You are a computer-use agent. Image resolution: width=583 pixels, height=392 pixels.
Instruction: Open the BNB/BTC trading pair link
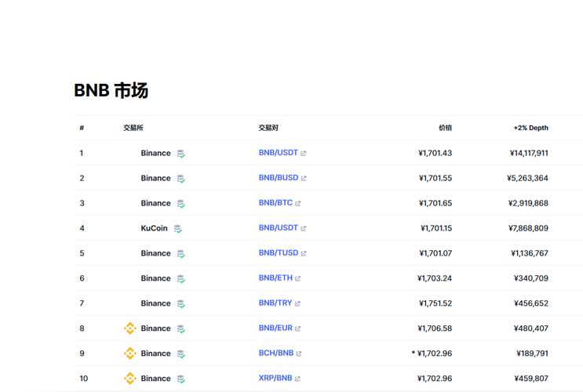click(x=275, y=203)
